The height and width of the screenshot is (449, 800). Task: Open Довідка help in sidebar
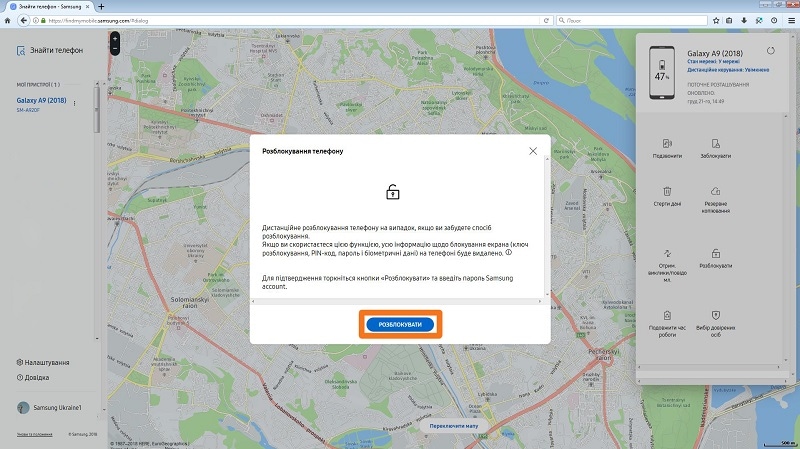(33, 378)
